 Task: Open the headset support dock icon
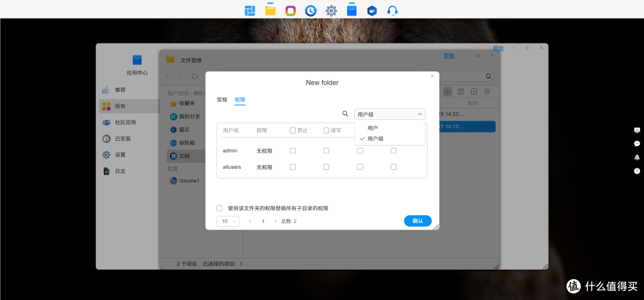(x=392, y=11)
